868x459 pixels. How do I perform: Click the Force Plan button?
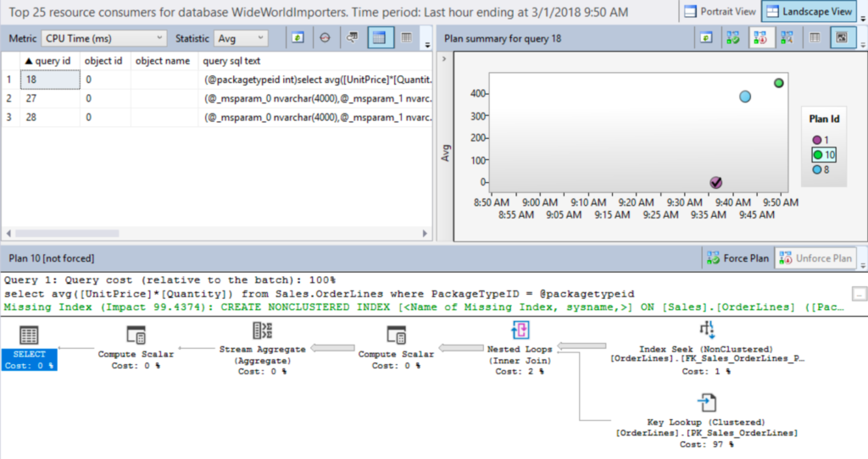pyautogui.click(x=738, y=258)
